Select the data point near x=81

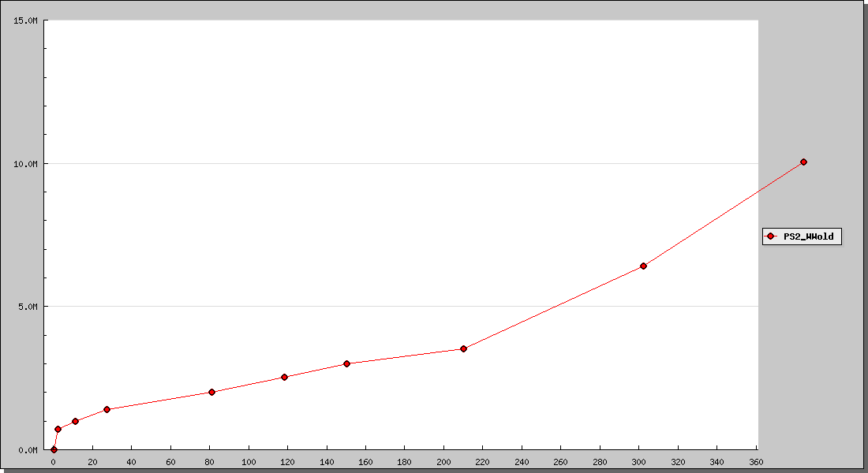click(211, 393)
